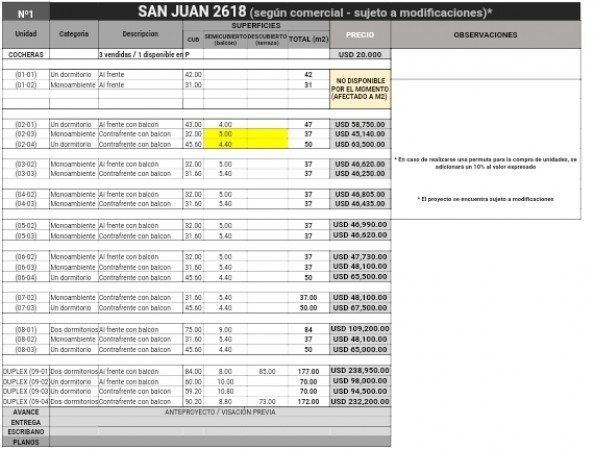The width and height of the screenshot is (594, 450).
Task: Click the permuta 10% observation note
Action: [x=486, y=163]
